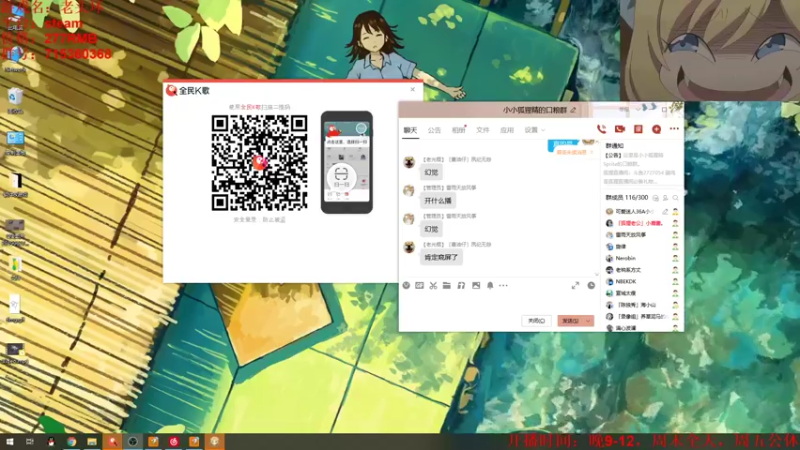Screen dimensions: 800x450
Task: Click the person icon next to 群成员 116/300
Action: [x=665, y=198]
